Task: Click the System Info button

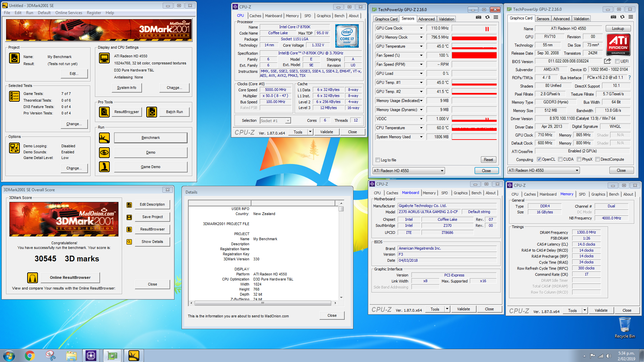Action: (127, 88)
